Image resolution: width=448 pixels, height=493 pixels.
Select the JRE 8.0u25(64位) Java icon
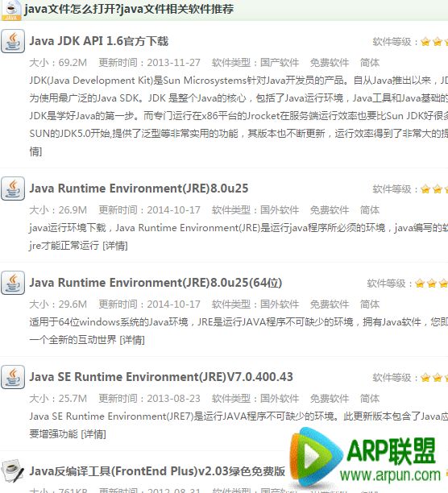(x=13, y=283)
